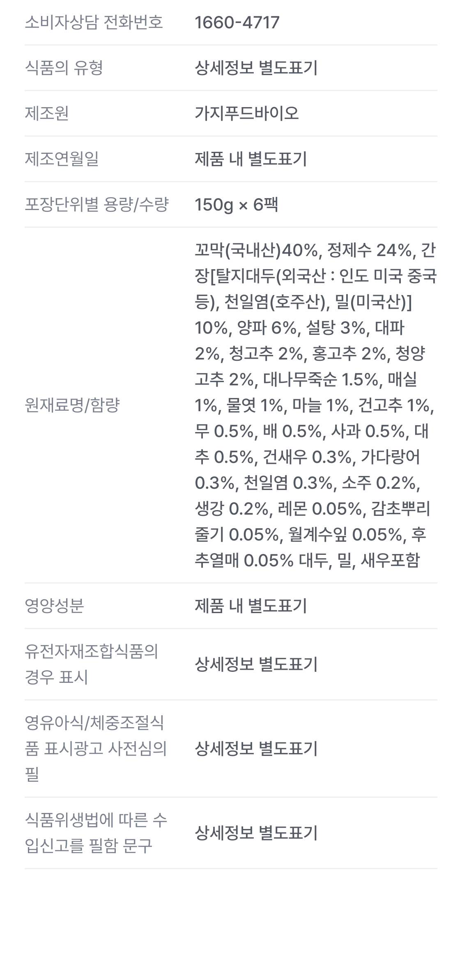
Task: Select the 영양성분 label
Action: (54, 606)
